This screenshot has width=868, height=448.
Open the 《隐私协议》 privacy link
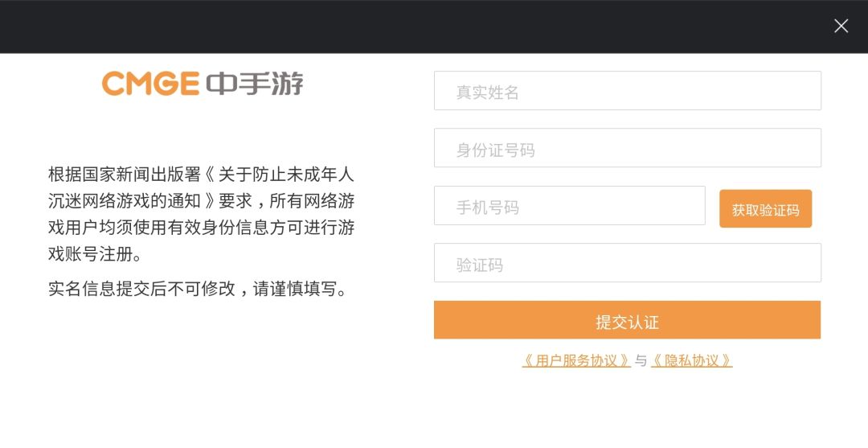(x=692, y=361)
